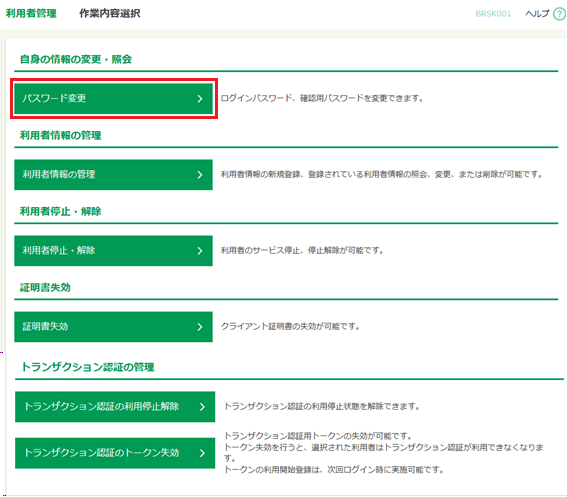Click the 利用者停止・解除 section heading
Screen dimensions: 567x497
(x=60, y=211)
